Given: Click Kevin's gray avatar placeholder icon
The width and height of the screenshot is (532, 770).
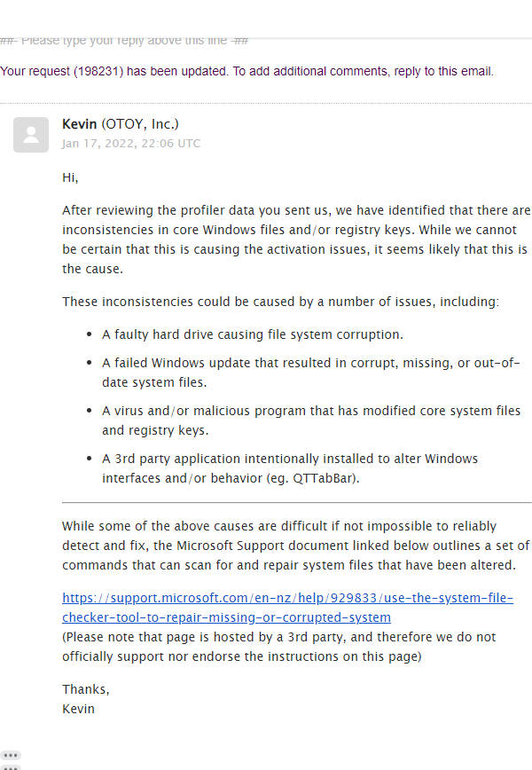Looking at the screenshot, I should [x=31, y=135].
